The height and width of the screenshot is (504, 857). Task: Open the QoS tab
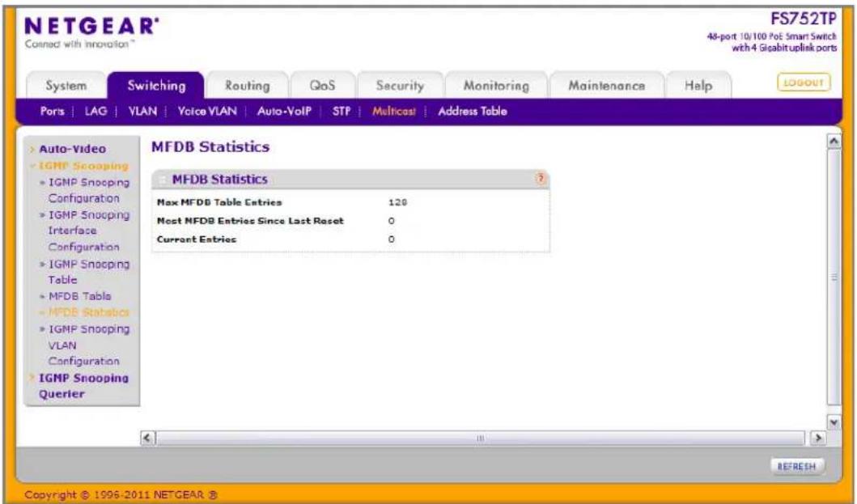(x=322, y=86)
